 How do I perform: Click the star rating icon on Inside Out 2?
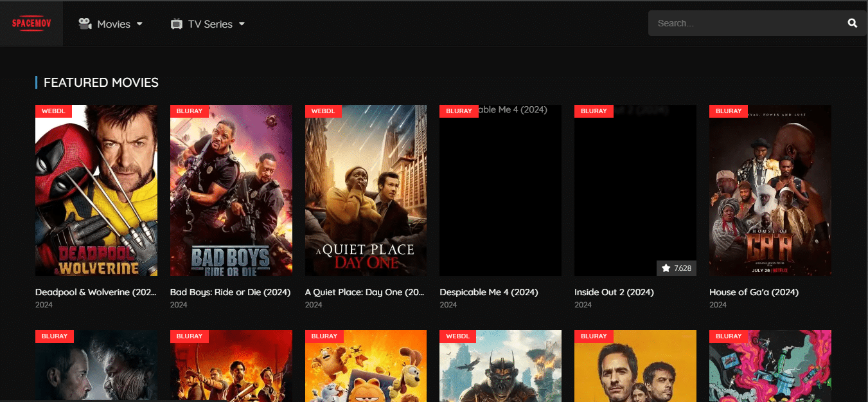(665, 268)
